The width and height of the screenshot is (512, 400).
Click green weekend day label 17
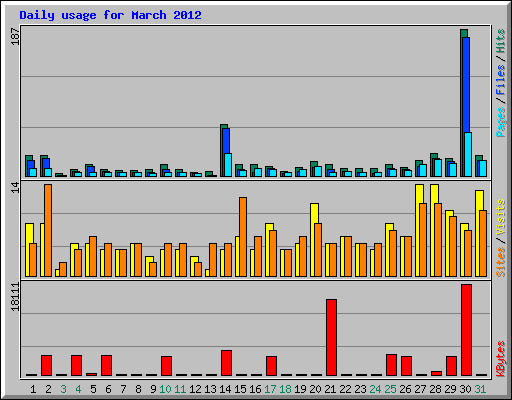coord(270,389)
